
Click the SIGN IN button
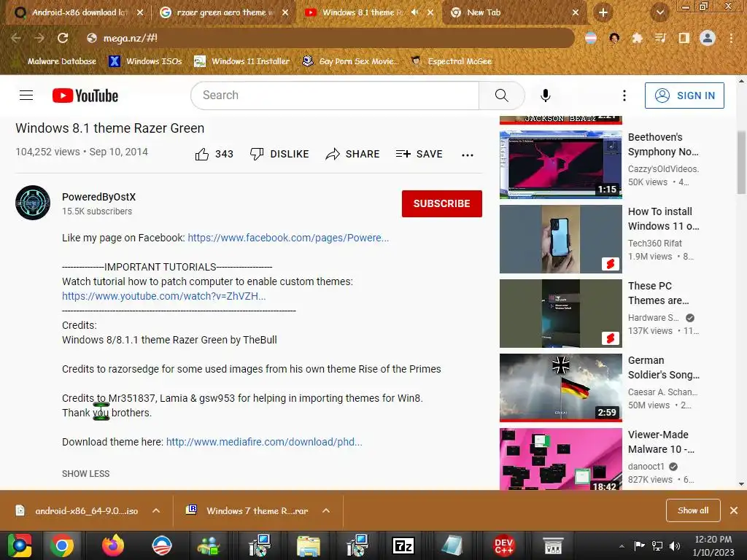(x=684, y=96)
